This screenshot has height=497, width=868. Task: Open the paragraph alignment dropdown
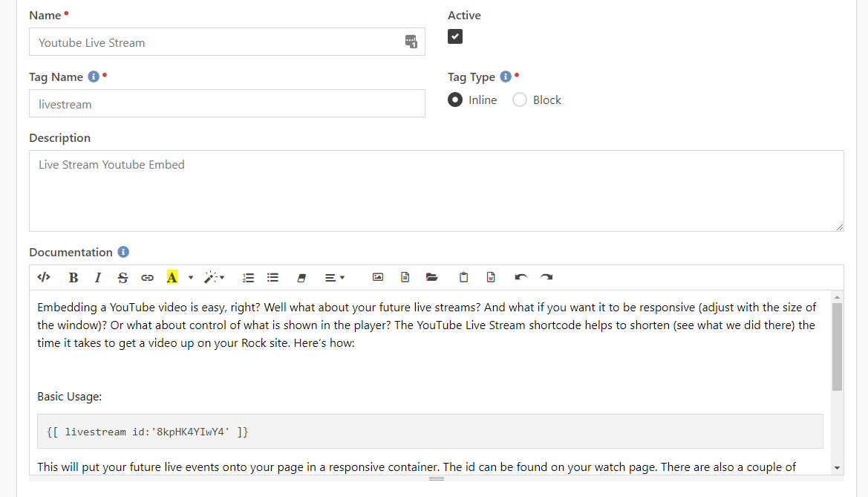click(x=334, y=278)
